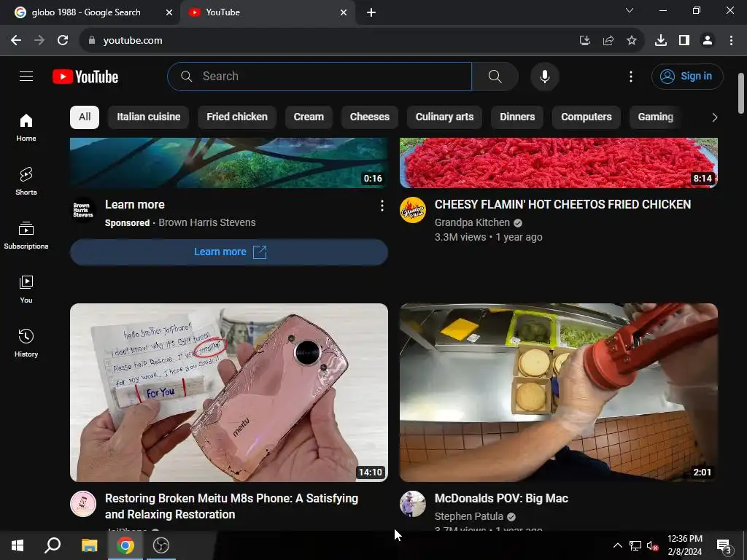Toggle Chrome side panel
Viewport: 747px width, 560px height.
[x=684, y=41]
